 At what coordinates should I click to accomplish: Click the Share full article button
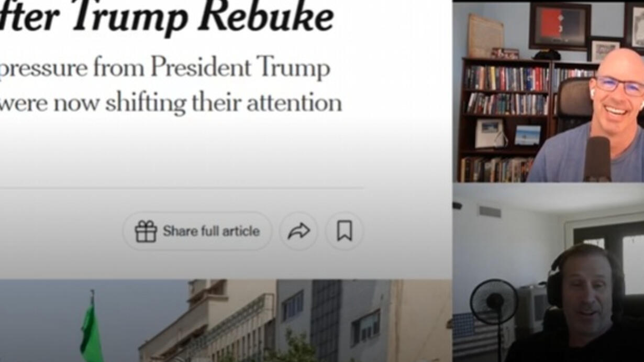[x=197, y=231]
